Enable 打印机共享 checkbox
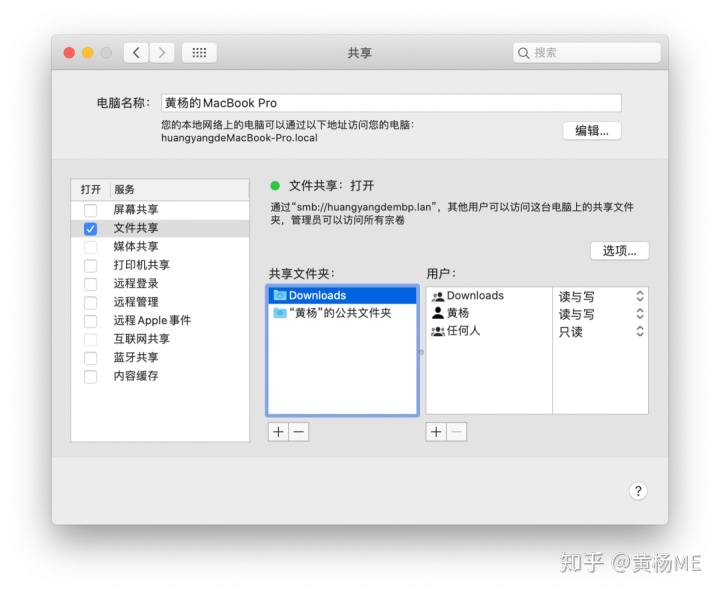The image size is (720, 593). click(90, 265)
